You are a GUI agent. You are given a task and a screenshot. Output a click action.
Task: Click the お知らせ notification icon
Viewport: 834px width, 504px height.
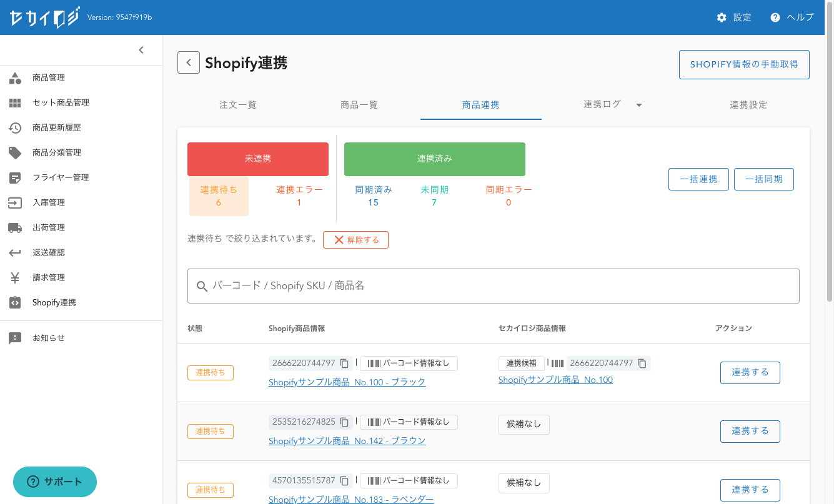pyautogui.click(x=15, y=338)
